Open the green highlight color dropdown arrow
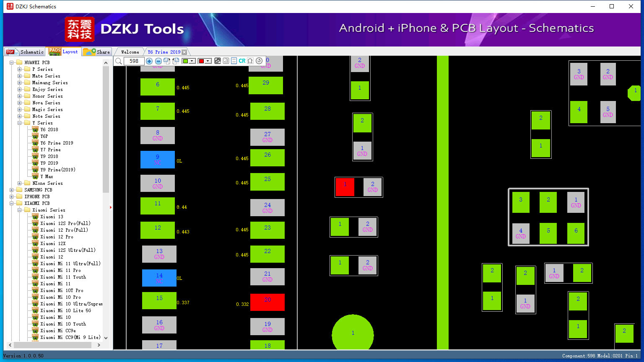Image resolution: width=644 pixels, height=362 pixels. point(192,61)
